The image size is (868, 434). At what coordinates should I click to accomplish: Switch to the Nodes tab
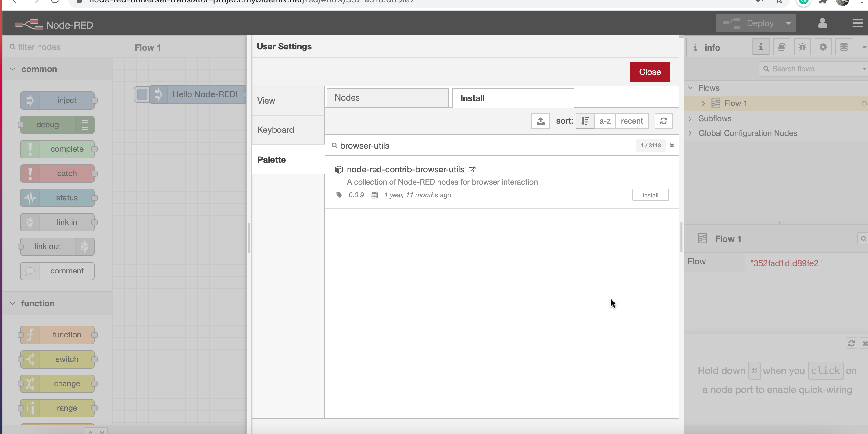click(388, 98)
